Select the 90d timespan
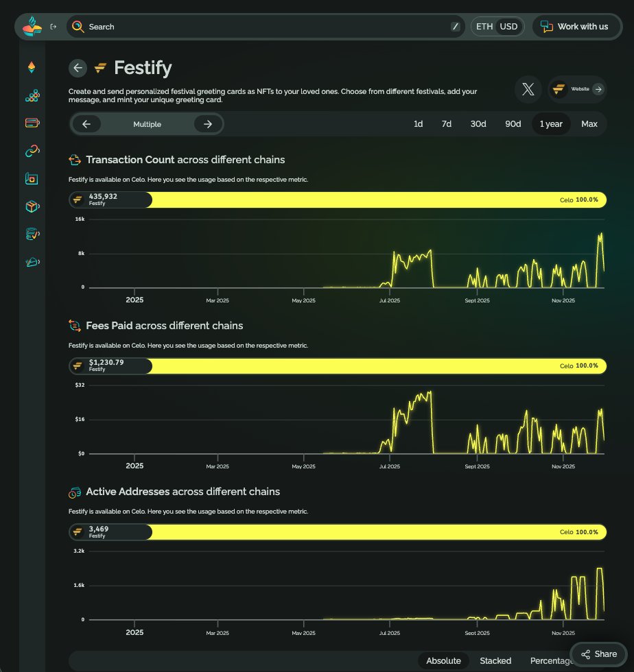 [x=513, y=124]
